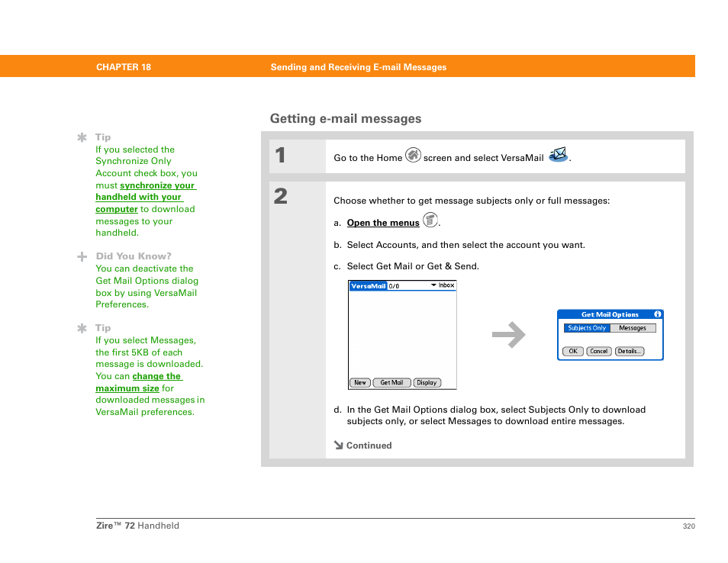Viewport: 728px width, 563px height.
Task: Click the Home screen icon in step 1
Action: (x=413, y=155)
